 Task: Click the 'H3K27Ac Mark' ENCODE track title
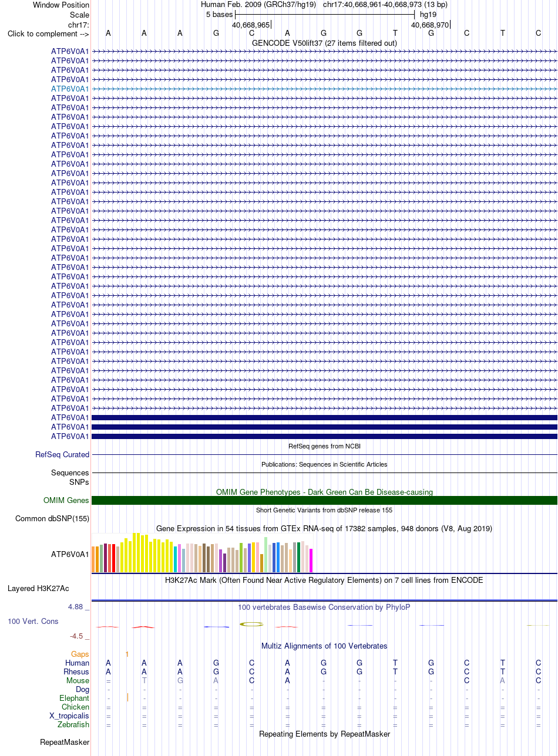(x=324, y=580)
